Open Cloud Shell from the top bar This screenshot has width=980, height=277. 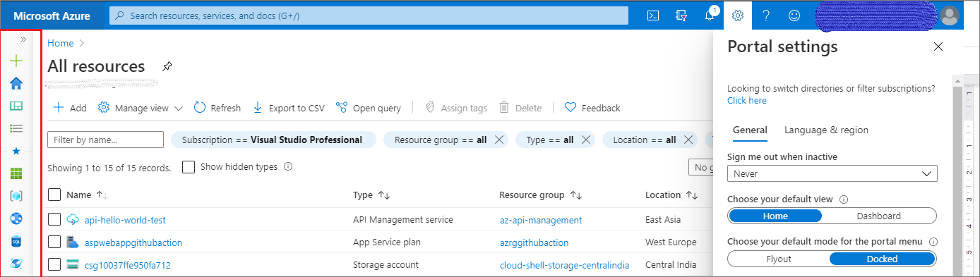(654, 15)
